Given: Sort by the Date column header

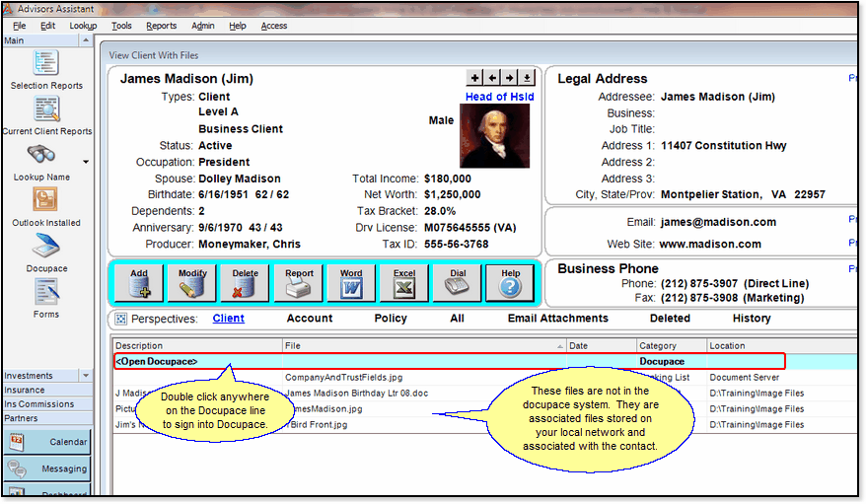Looking at the screenshot, I should (602, 345).
